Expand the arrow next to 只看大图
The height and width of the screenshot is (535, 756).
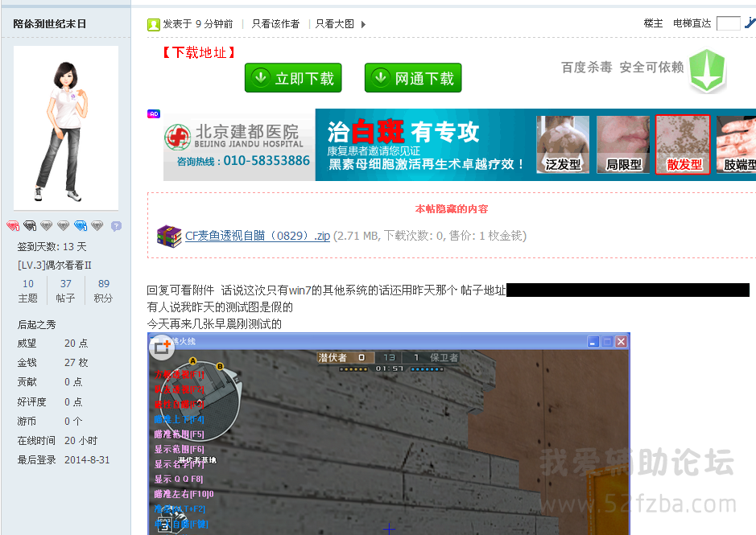[363, 24]
